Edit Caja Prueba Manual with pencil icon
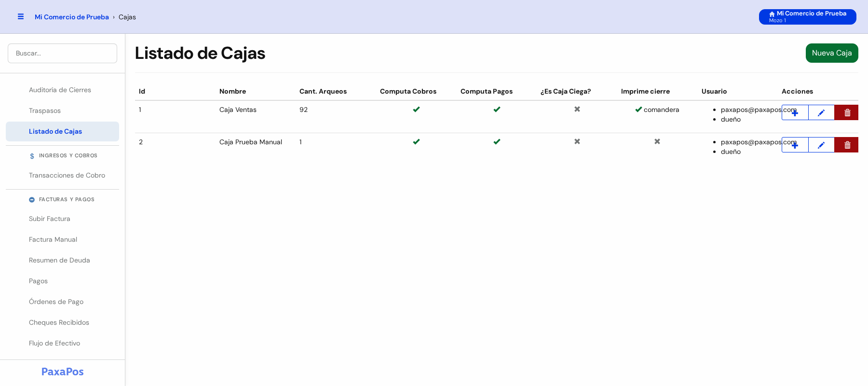 click(821, 145)
